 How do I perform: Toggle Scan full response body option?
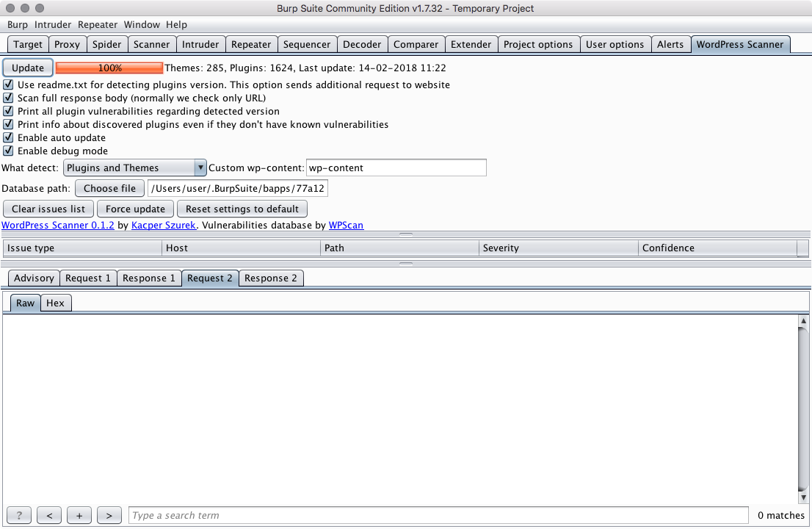click(8, 98)
